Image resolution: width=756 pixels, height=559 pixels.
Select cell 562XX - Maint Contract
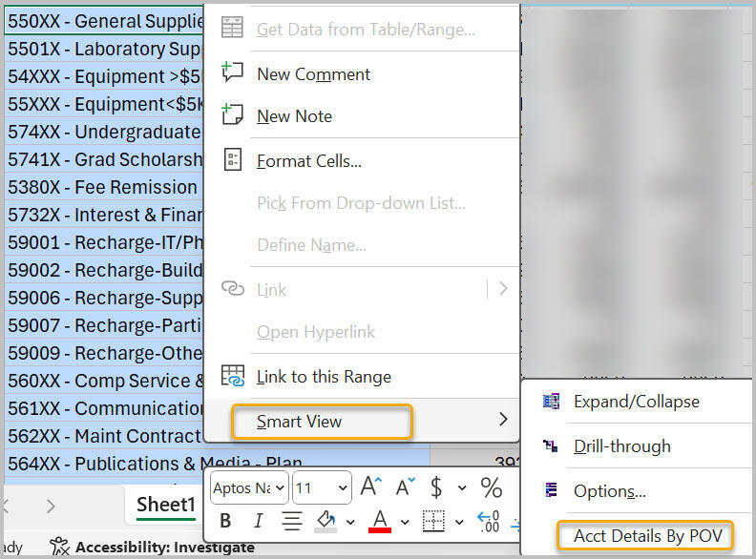(x=104, y=436)
